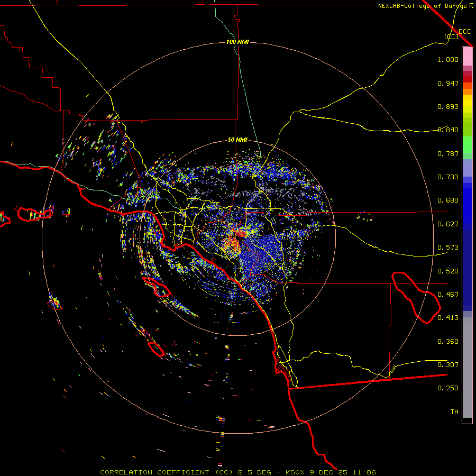Click the Correlation Coefficient KSOX caption text
Viewport: 476px width, 476px height.
click(237, 472)
